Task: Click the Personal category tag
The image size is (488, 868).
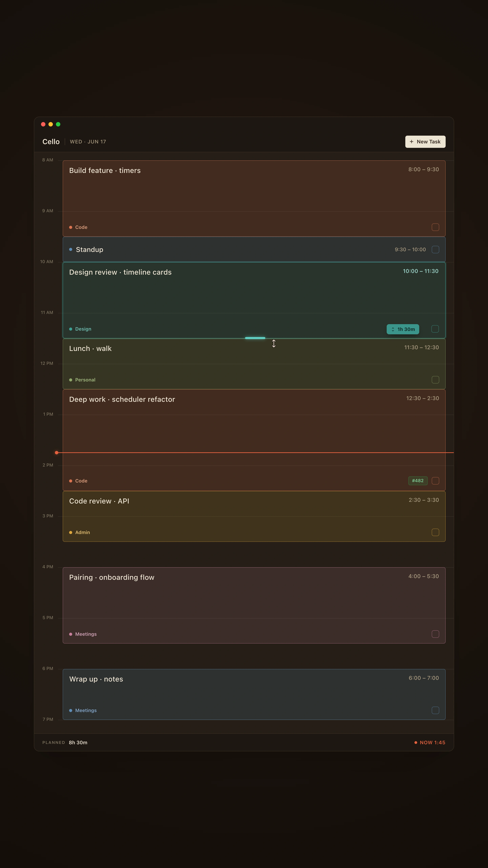Action: pos(82,380)
